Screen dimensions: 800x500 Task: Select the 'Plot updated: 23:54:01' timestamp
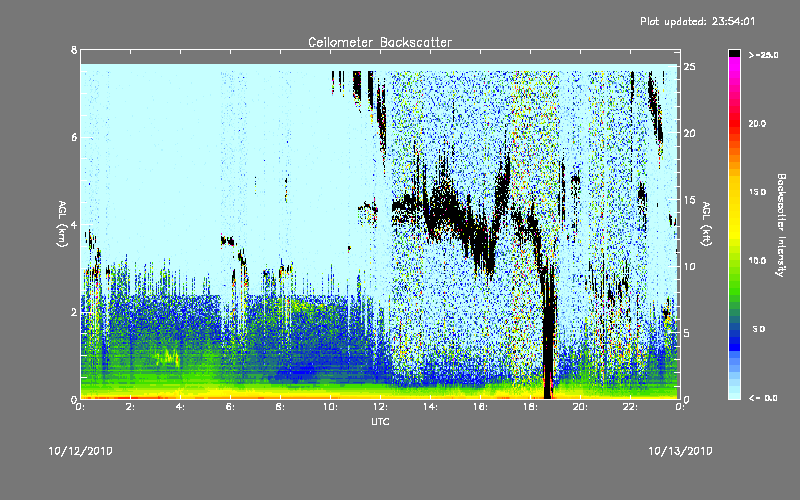[697, 21]
